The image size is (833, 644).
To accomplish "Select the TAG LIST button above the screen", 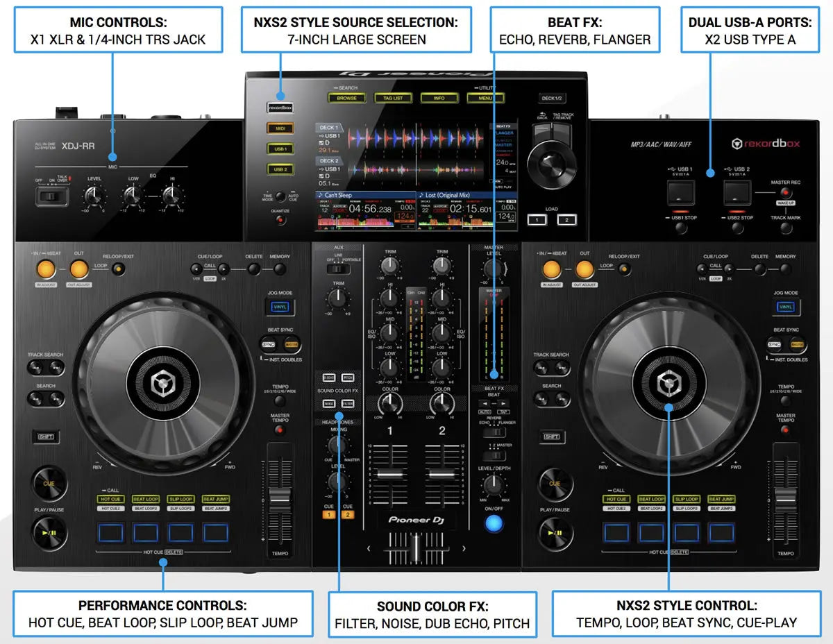I will tap(393, 99).
